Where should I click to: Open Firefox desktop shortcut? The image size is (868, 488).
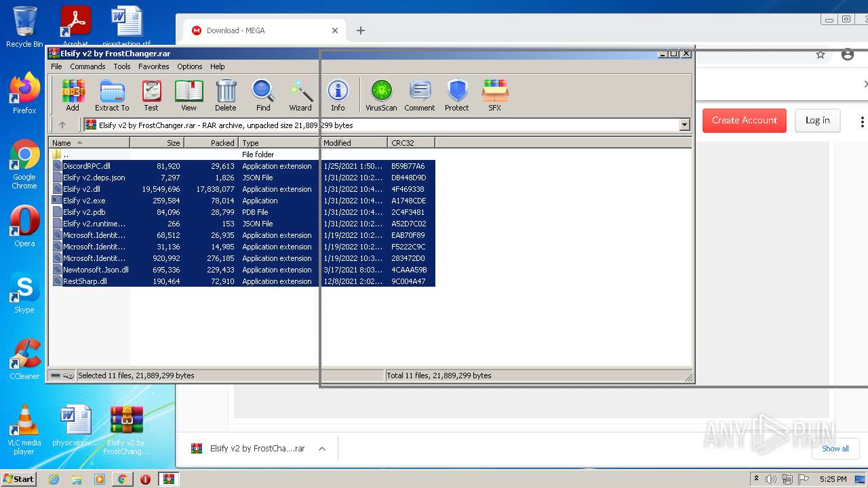pyautogui.click(x=24, y=94)
